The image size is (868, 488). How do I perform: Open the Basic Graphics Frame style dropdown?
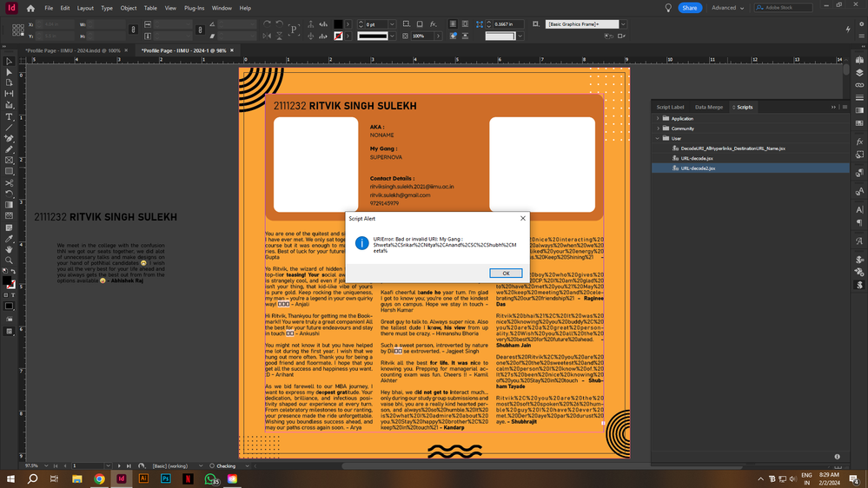point(623,24)
